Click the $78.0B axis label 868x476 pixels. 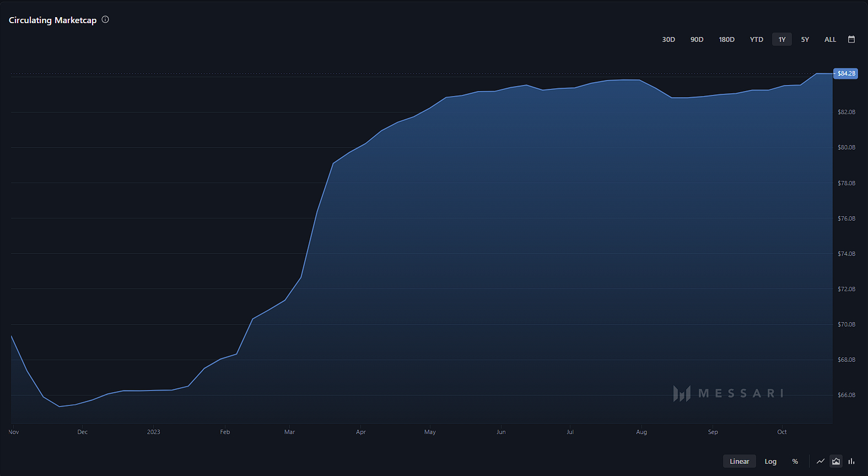847,183
